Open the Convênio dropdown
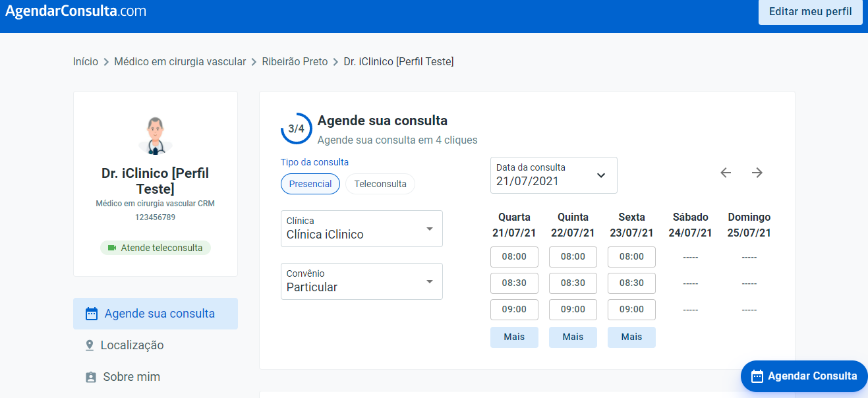 coord(362,281)
